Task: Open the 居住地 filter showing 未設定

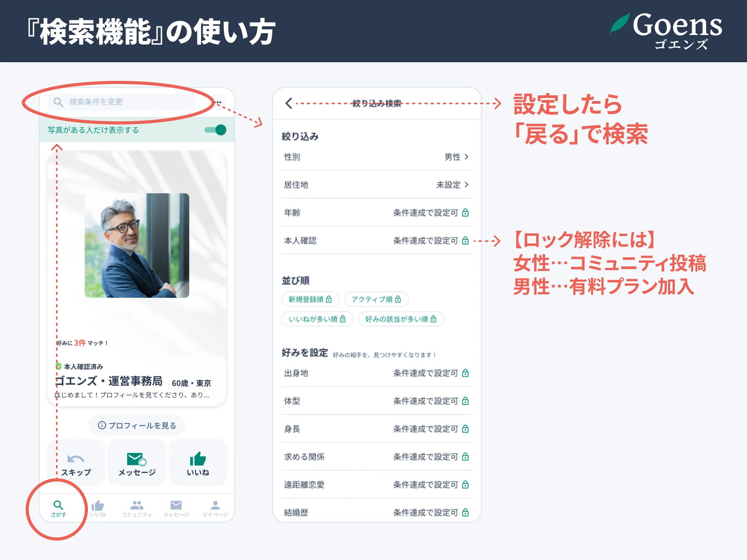Action: pos(376,185)
